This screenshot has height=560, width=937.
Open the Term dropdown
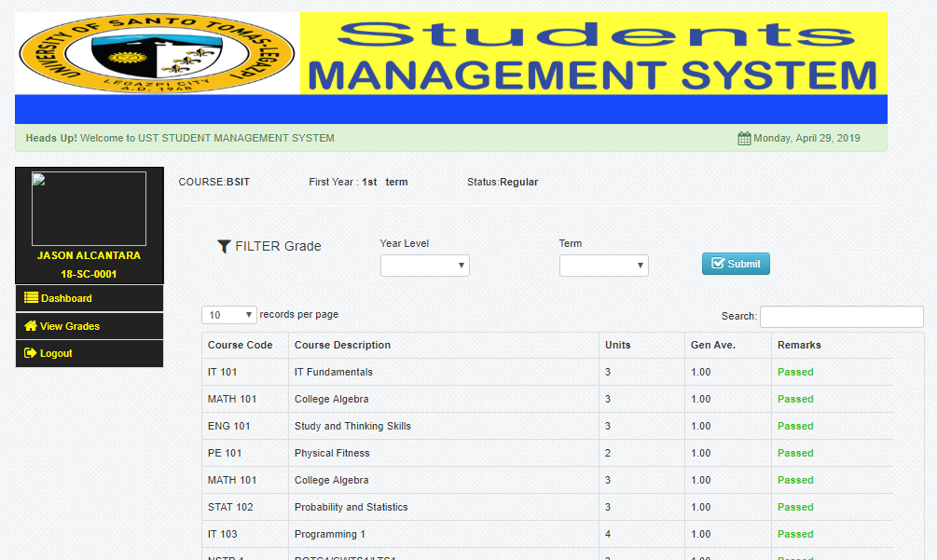[x=603, y=265]
